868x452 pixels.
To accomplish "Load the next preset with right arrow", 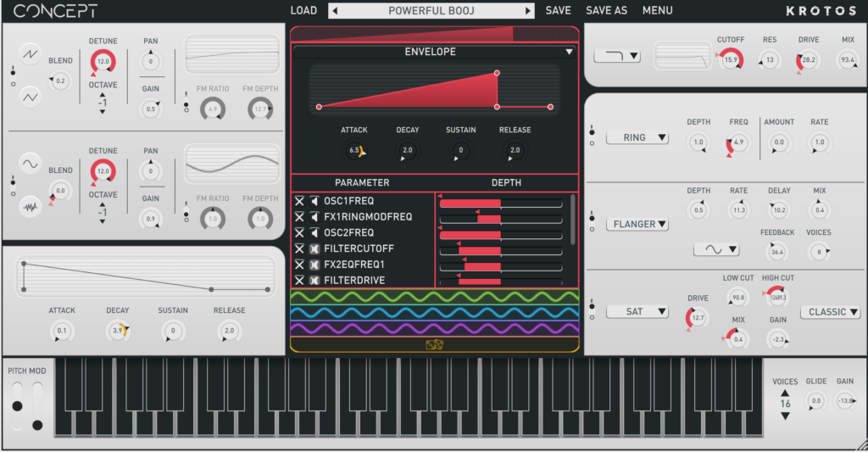I will click(x=529, y=11).
